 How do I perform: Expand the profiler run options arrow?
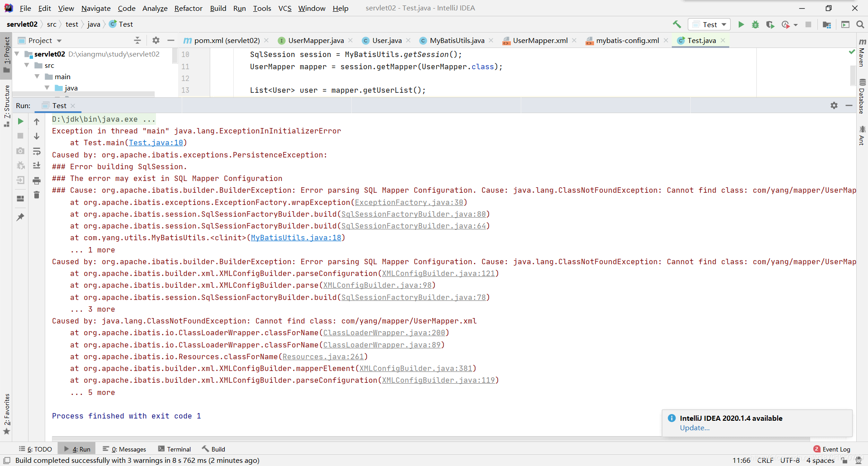(796, 25)
